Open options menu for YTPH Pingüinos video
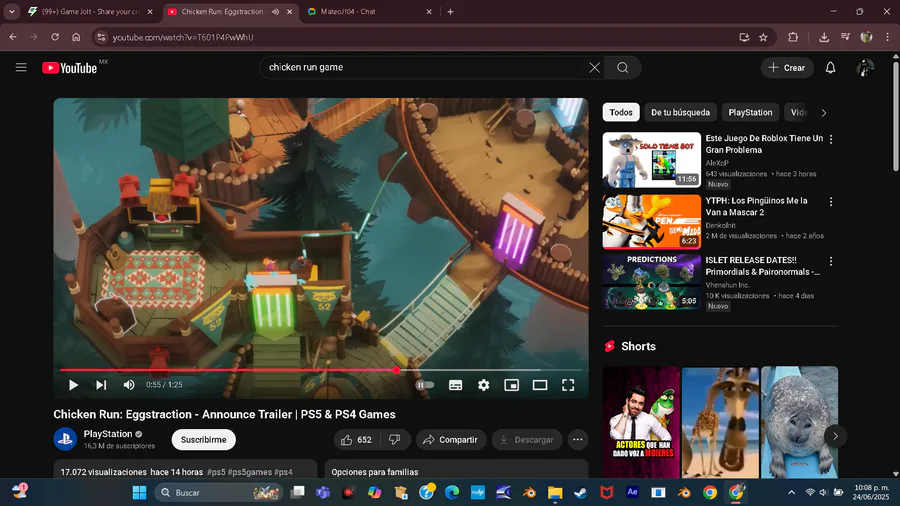 831,201
